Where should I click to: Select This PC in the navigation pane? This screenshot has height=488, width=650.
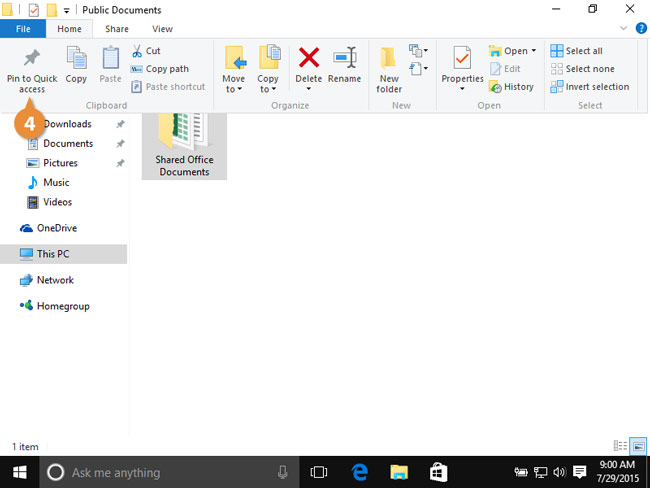point(63,254)
